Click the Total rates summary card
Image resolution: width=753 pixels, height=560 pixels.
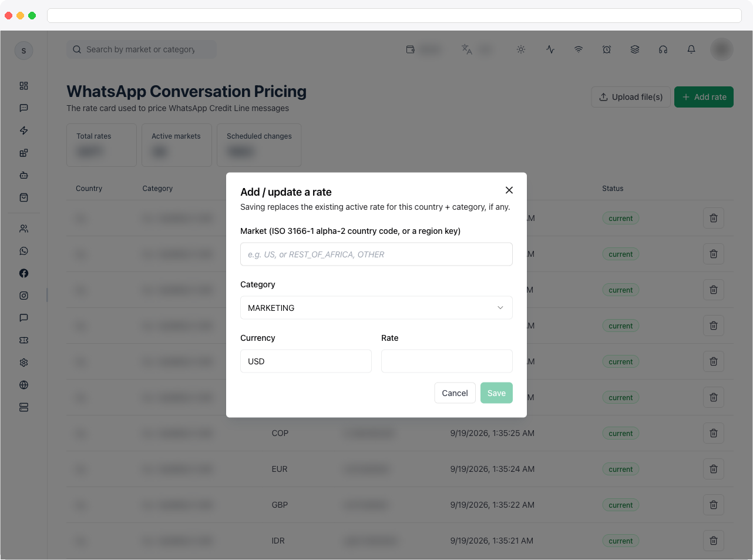coord(102,145)
